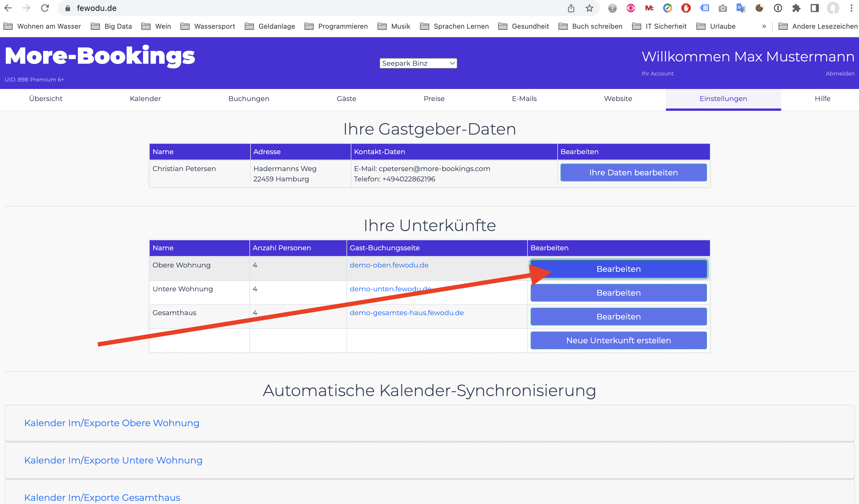The width and height of the screenshot is (859, 504).
Task: Open the extensions puzzle piece menu
Action: [796, 8]
